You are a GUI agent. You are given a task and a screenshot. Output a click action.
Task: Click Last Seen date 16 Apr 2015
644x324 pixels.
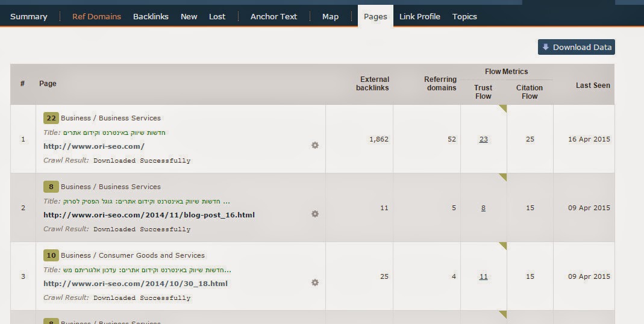[x=589, y=139]
